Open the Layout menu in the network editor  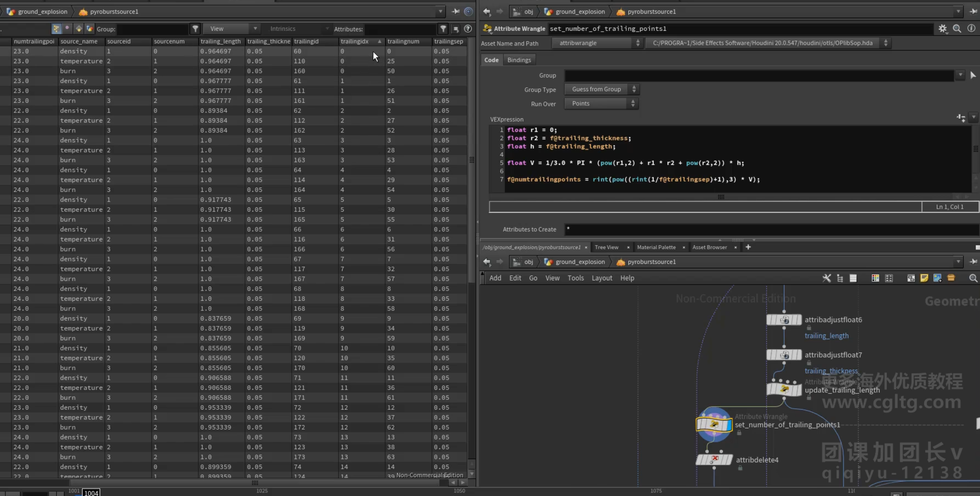(602, 278)
